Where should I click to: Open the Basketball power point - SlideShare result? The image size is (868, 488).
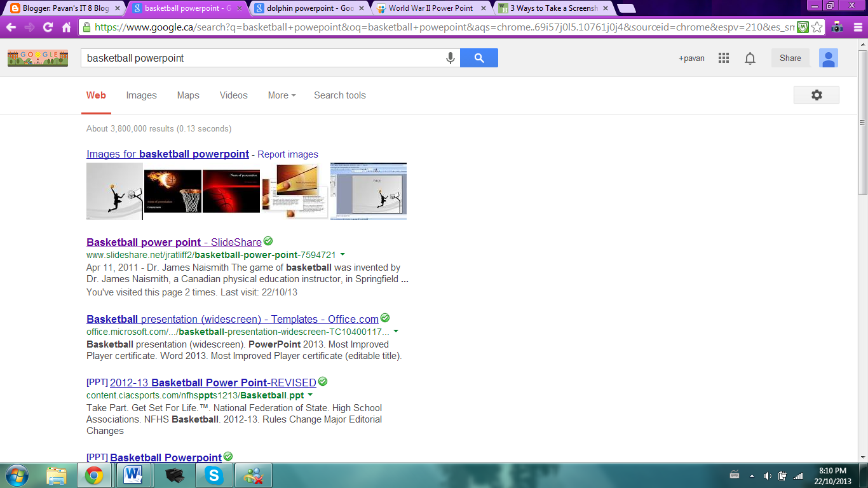tap(174, 242)
